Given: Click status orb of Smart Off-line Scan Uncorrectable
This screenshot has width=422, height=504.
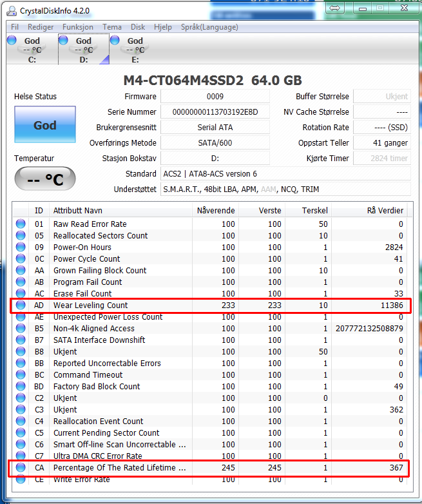Looking at the screenshot, I should coord(21,444).
